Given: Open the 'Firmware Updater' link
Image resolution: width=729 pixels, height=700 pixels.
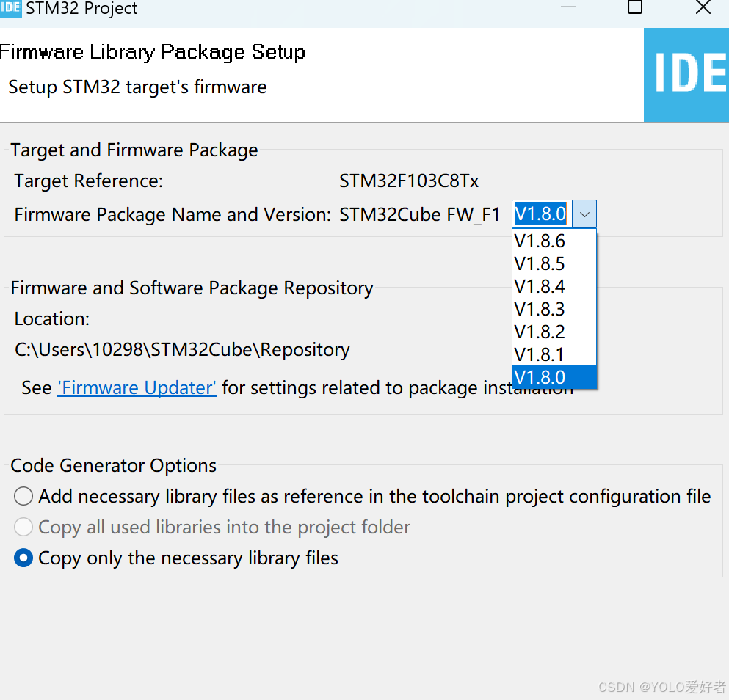Looking at the screenshot, I should pos(137,387).
